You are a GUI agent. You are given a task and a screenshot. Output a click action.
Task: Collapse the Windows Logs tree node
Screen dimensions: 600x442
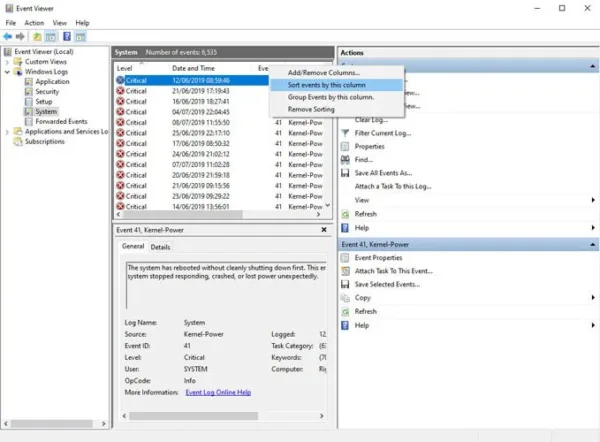point(7,72)
